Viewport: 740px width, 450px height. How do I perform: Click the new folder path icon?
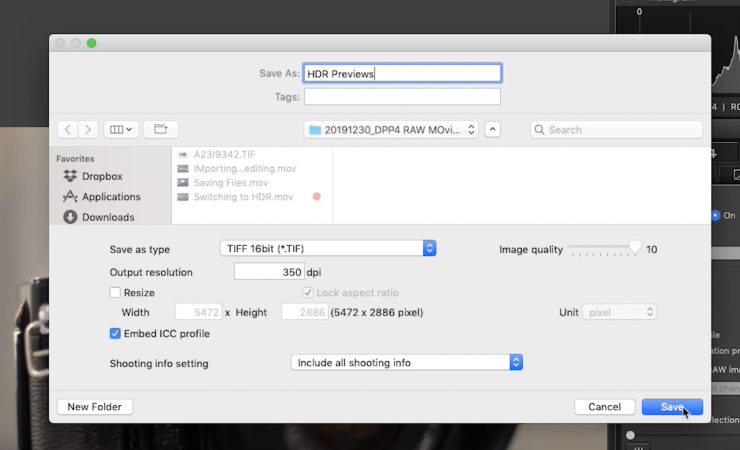[x=160, y=130]
